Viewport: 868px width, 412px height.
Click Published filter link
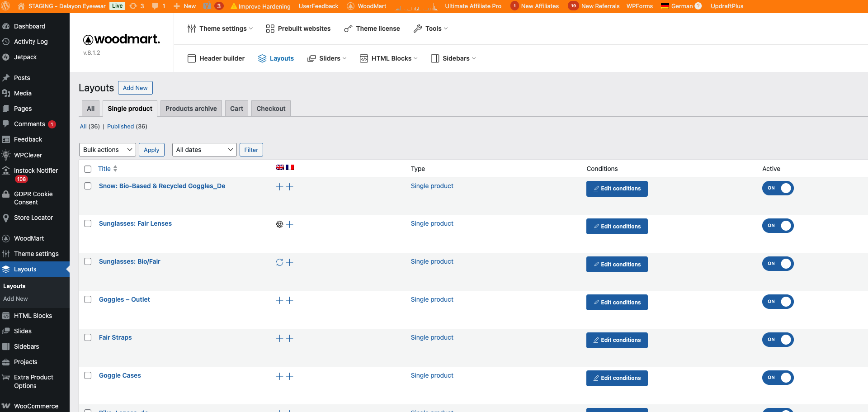point(120,126)
